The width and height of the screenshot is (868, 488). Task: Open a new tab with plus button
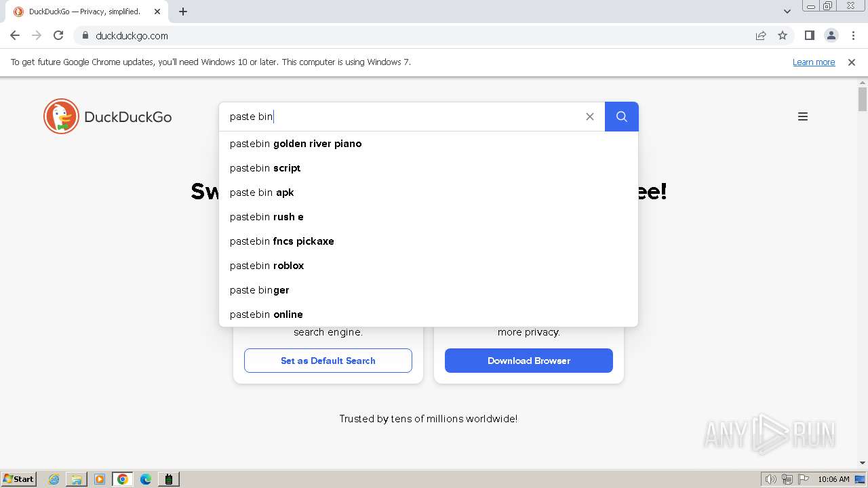click(183, 12)
